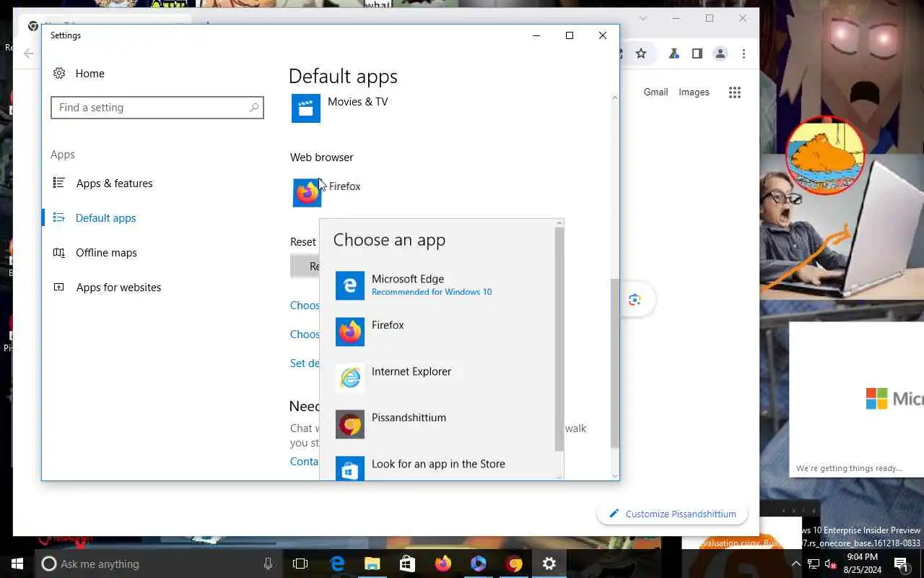Choose Microsoft Edge in the app list
This screenshot has height=578, width=924.
[x=440, y=285]
